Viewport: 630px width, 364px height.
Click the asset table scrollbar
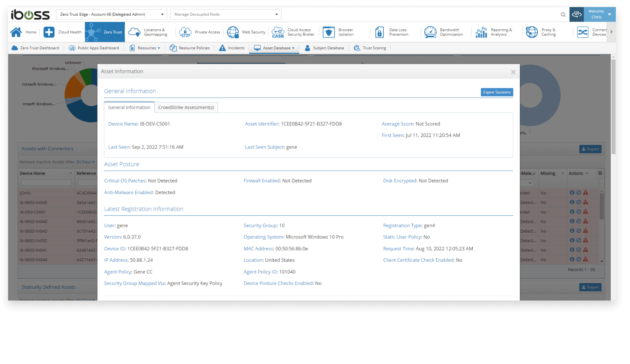pyautogui.click(x=602, y=206)
